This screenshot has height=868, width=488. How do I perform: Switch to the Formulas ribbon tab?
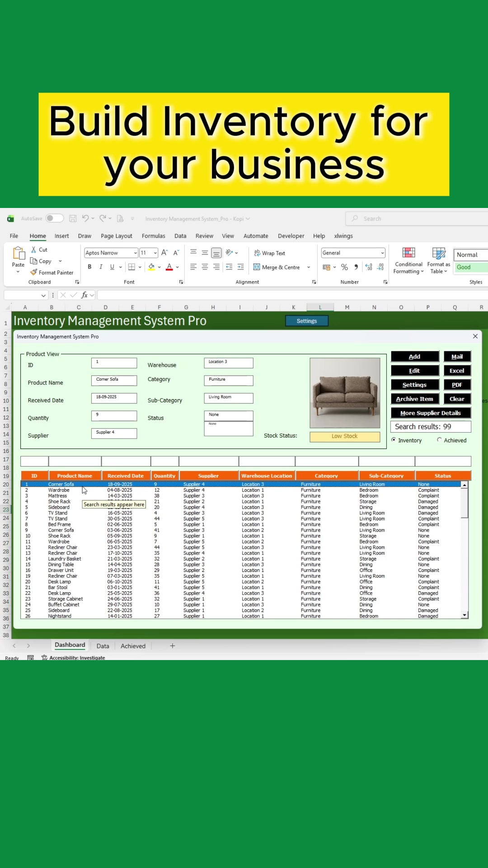coord(154,236)
